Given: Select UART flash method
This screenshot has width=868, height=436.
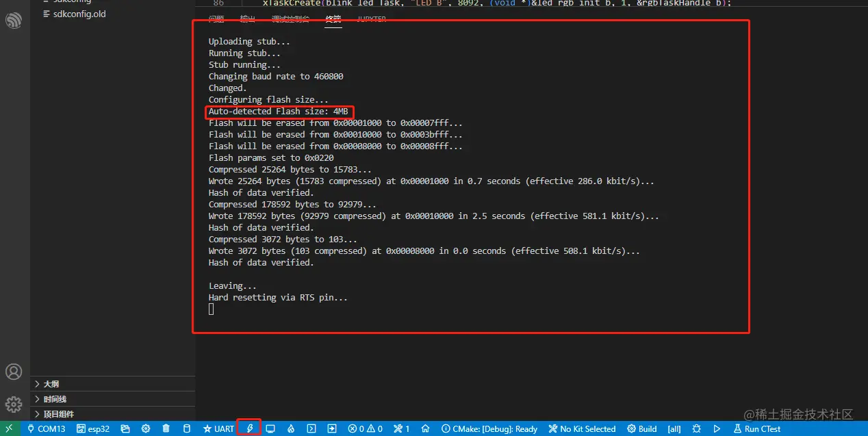Looking at the screenshot, I should (x=218, y=428).
